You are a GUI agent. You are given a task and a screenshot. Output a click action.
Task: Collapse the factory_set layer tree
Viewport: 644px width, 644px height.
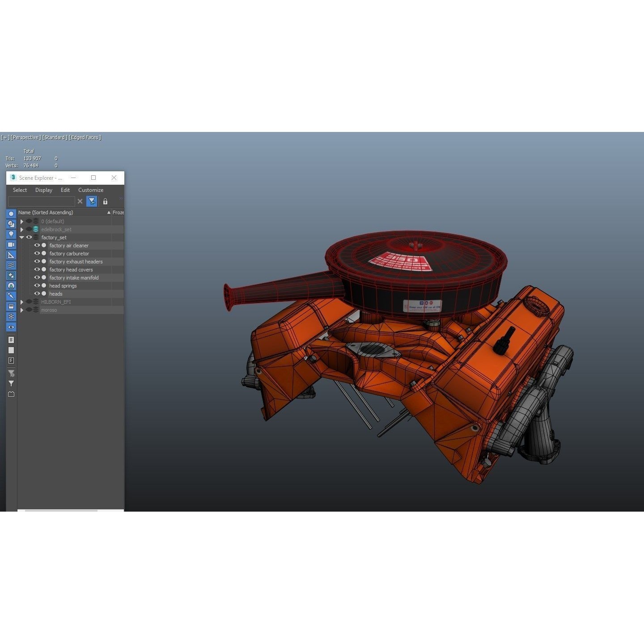(22, 237)
